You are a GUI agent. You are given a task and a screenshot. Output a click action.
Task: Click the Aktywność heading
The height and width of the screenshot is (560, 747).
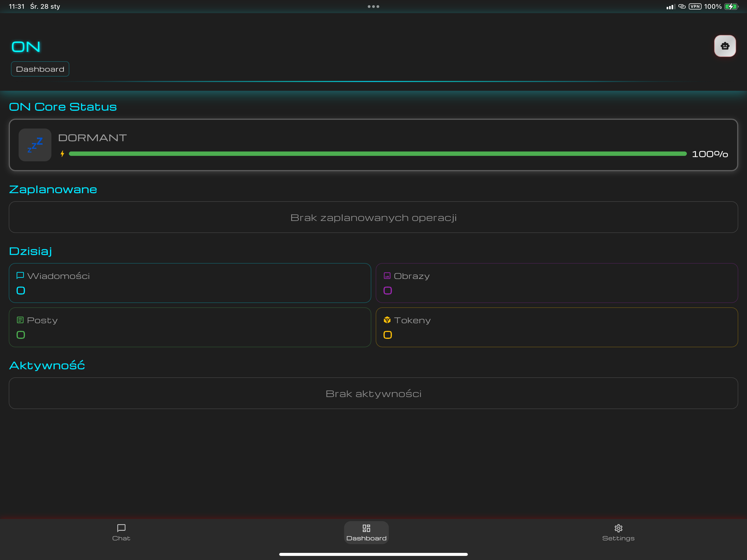tap(47, 365)
